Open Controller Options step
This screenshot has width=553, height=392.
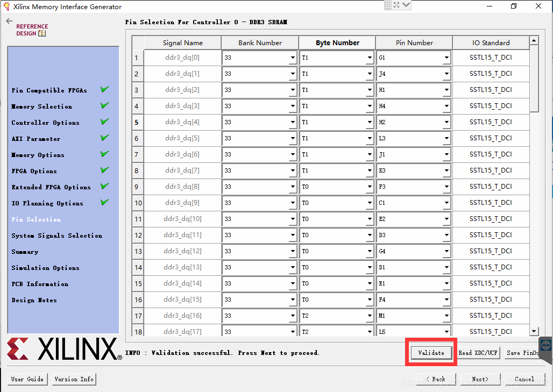(x=45, y=123)
